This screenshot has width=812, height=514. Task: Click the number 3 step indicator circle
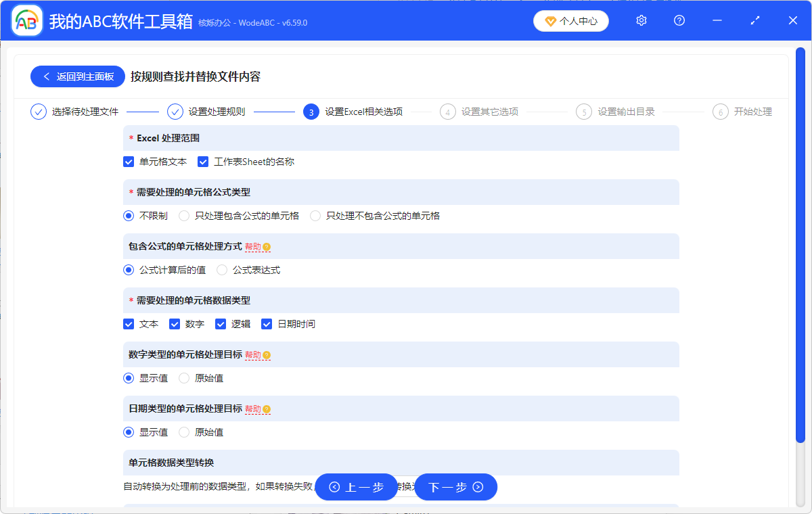311,112
